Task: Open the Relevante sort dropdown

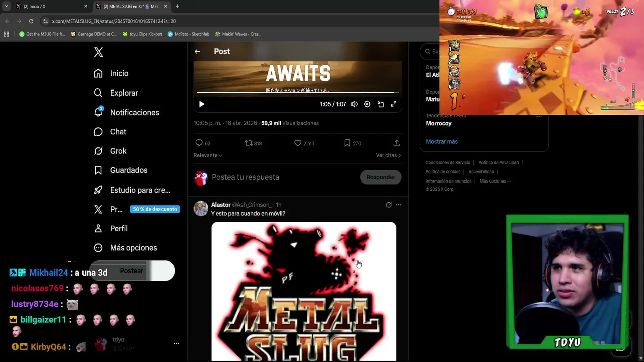Action: [x=208, y=155]
